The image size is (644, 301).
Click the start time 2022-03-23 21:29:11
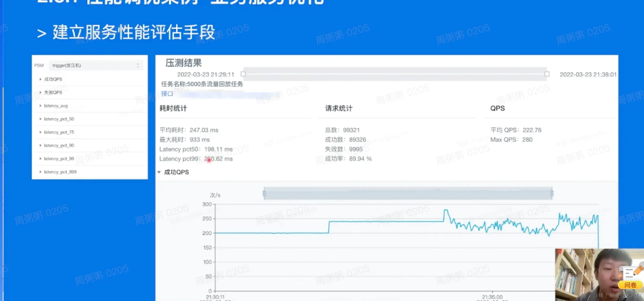coord(206,74)
